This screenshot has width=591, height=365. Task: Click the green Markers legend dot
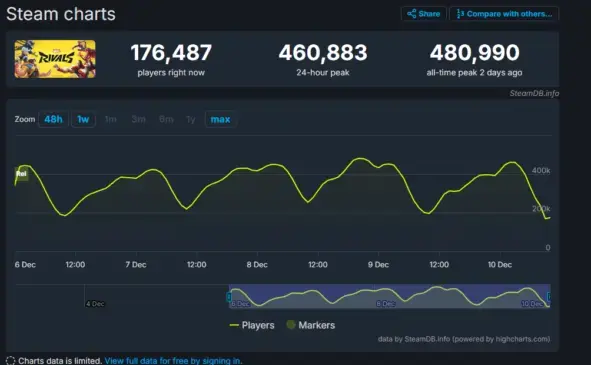pyautogui.click(x=291, y=325)
